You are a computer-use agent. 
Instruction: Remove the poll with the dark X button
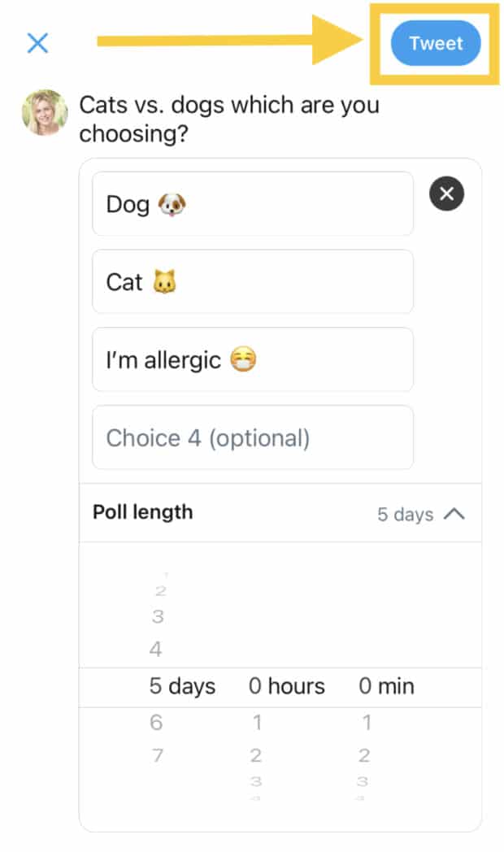point(446,193)
